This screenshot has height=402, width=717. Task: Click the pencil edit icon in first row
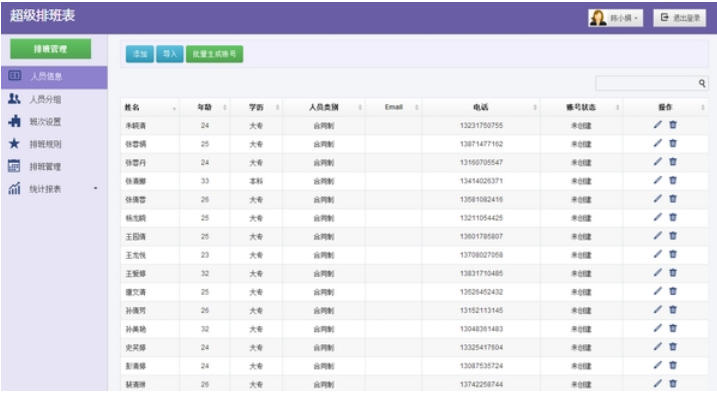point(657,125)
